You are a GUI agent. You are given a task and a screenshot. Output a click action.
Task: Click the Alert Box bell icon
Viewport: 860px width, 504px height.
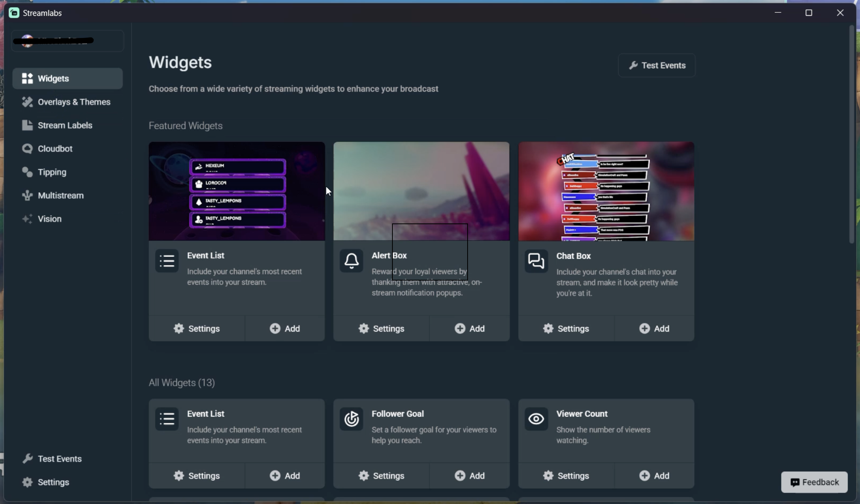tap(351, 261)
